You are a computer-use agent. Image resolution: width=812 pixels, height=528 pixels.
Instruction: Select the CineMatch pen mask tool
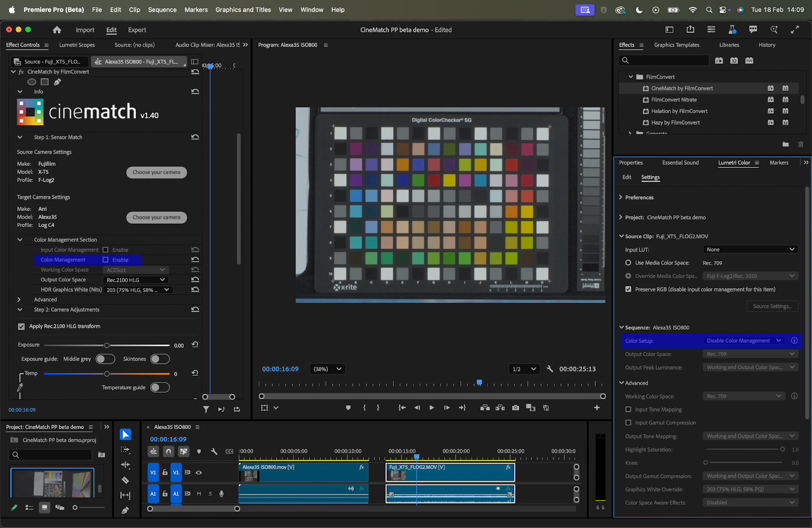[x=57, y=82]
